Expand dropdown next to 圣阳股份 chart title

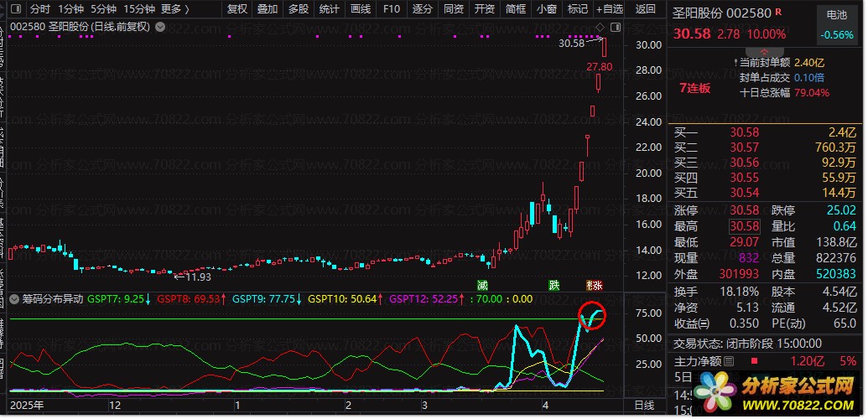click(x=160, y=26)
